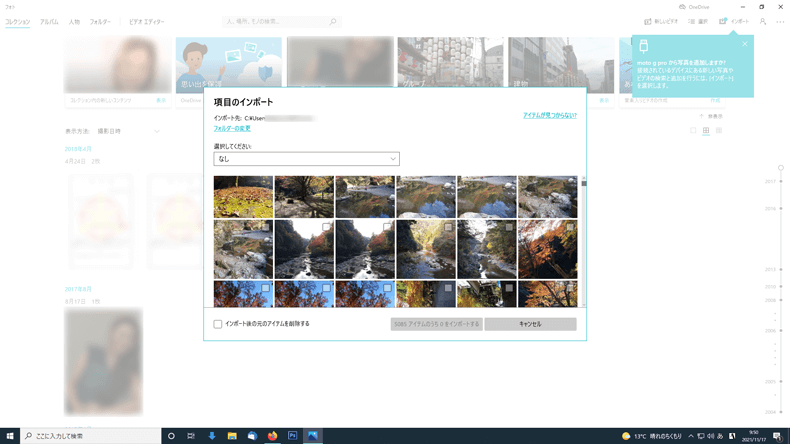This screenshot has width=790, height=444.
Task: Switch to the アルバム tab
Action: (x=49, y=21)
